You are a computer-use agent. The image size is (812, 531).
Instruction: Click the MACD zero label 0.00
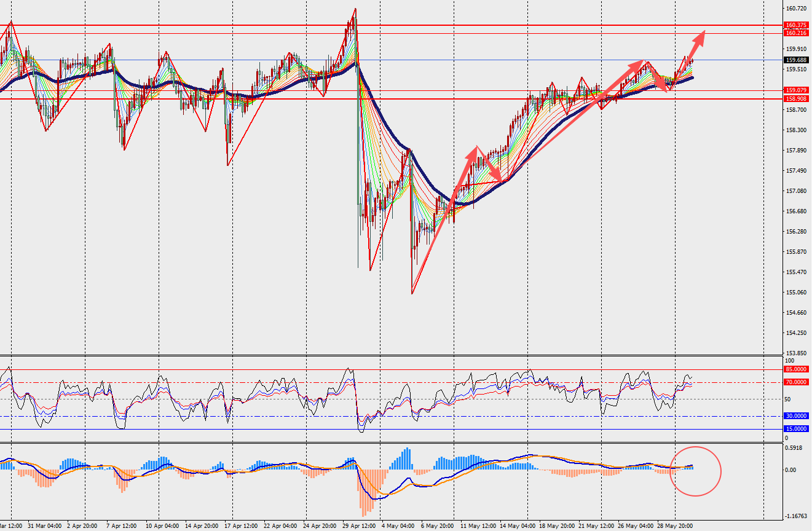click(x=792, y=470)
